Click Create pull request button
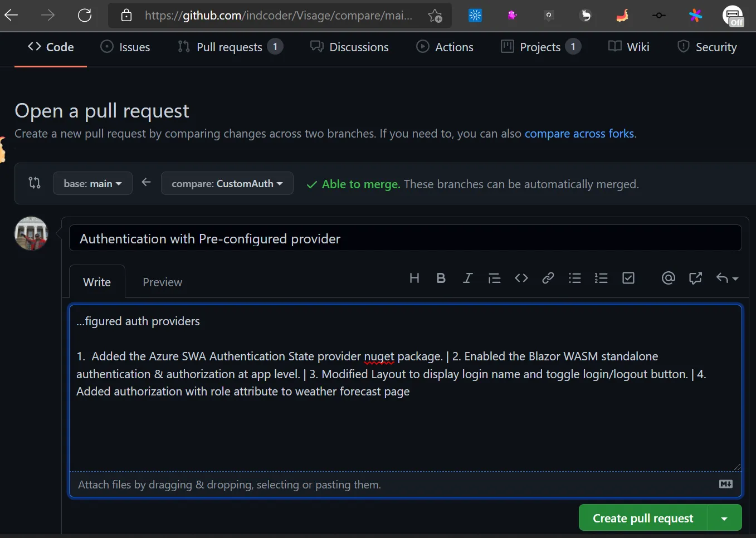Viewport: 756px width, 538px height. 643,519
